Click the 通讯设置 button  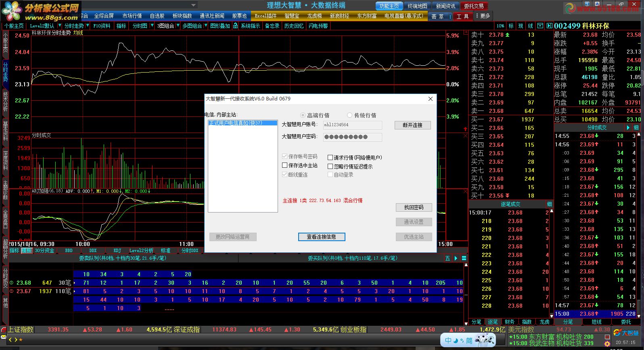coord(414,222)
